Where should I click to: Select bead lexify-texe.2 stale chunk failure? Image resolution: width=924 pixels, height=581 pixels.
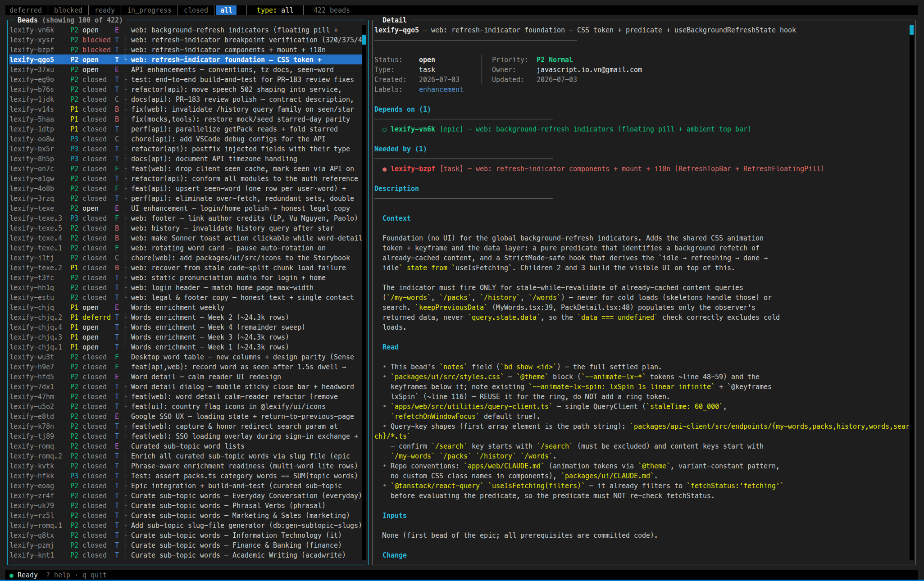[x=186, y=268]
